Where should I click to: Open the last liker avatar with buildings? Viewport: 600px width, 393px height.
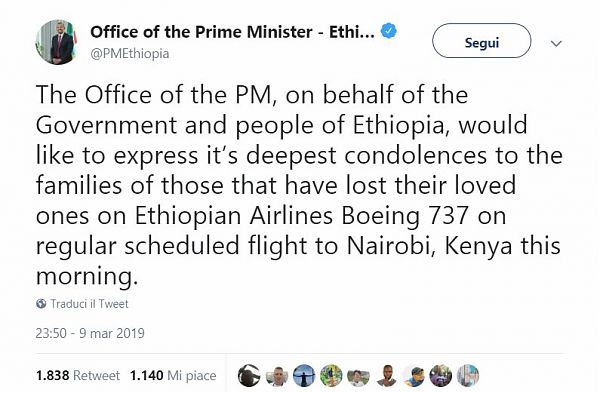(x=468, y=375)
